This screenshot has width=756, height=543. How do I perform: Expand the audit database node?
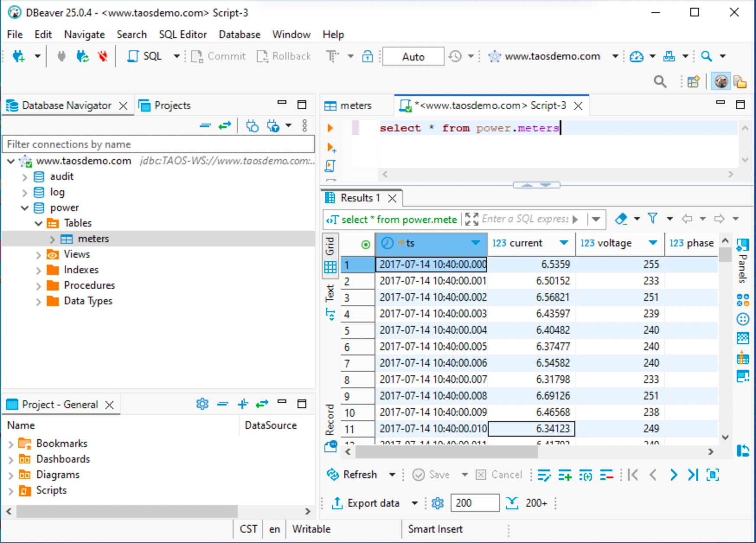coord(25,177)
